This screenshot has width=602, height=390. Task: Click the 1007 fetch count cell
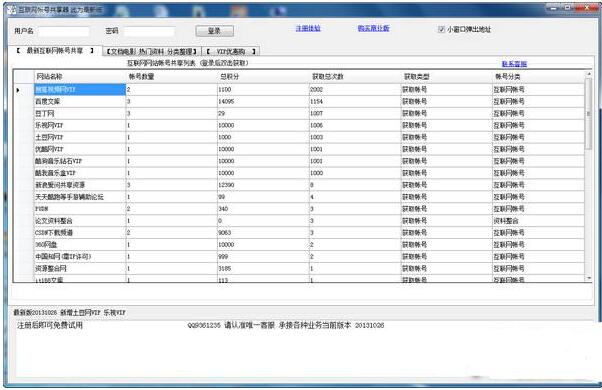355,114
